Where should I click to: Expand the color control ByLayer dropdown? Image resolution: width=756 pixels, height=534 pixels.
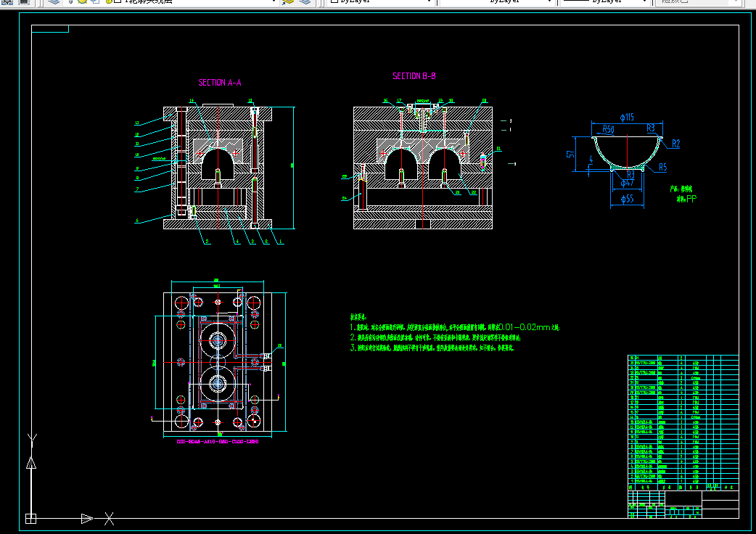tap(429, 1)
